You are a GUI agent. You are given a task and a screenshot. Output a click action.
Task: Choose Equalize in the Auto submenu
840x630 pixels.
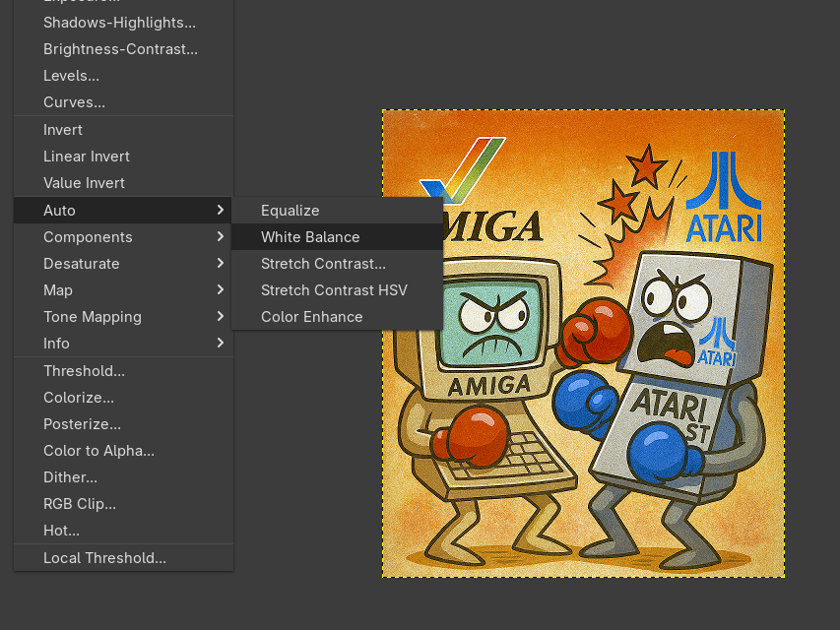point(291,211)
